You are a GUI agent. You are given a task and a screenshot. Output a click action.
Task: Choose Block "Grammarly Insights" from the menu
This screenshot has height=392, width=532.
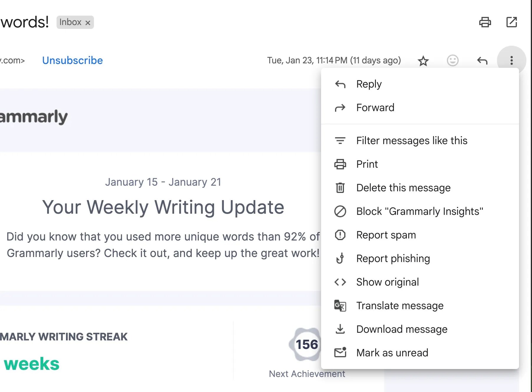pos(419,211)
